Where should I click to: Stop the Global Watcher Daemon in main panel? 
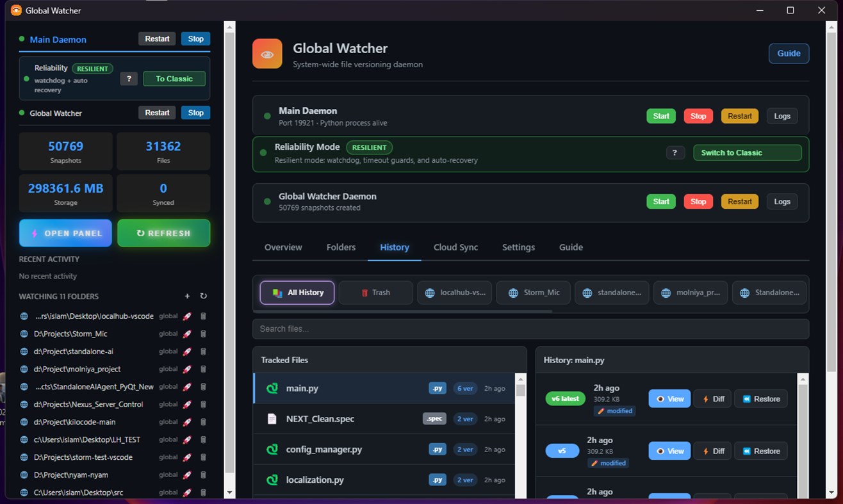click(698, 202)
